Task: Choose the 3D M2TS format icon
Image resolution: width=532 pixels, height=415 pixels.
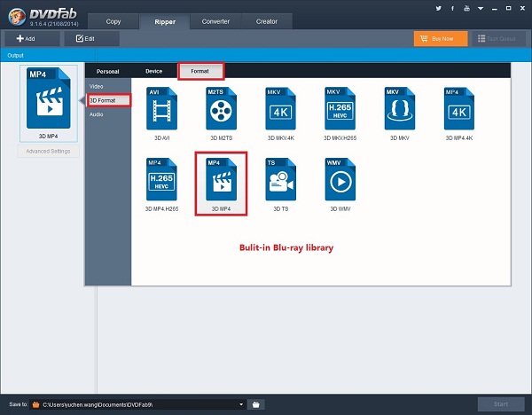Action: (x=221, y=108)
